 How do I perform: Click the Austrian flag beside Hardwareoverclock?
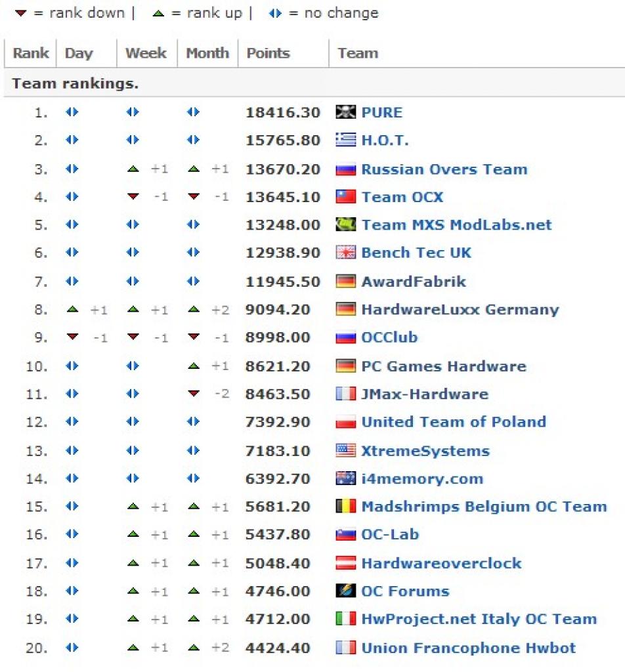tap(345, 562)
